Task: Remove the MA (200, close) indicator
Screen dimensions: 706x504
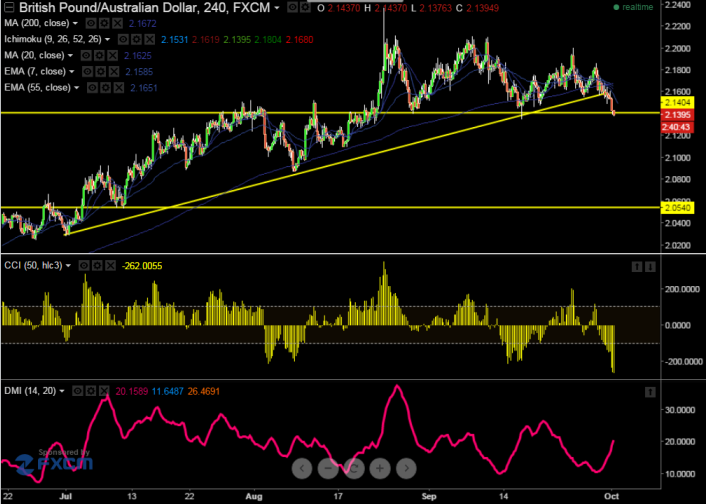Action: click(x=117, y=23)
